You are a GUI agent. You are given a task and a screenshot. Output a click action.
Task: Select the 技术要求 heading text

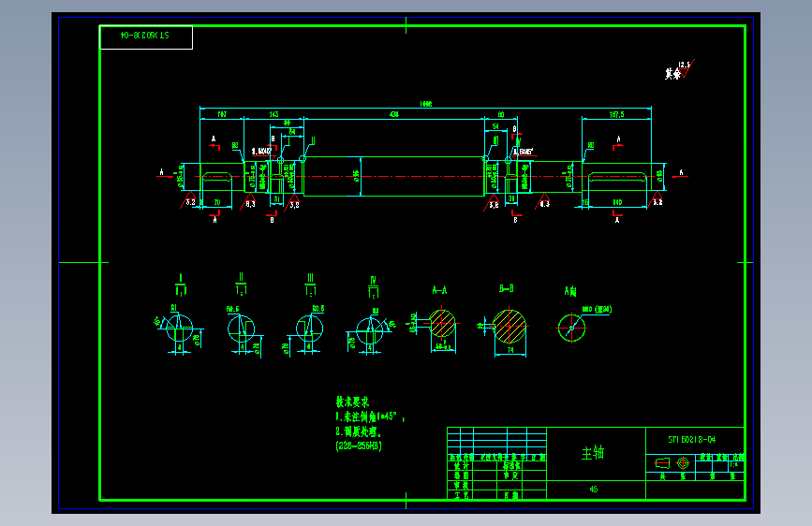tap(352, 402)
